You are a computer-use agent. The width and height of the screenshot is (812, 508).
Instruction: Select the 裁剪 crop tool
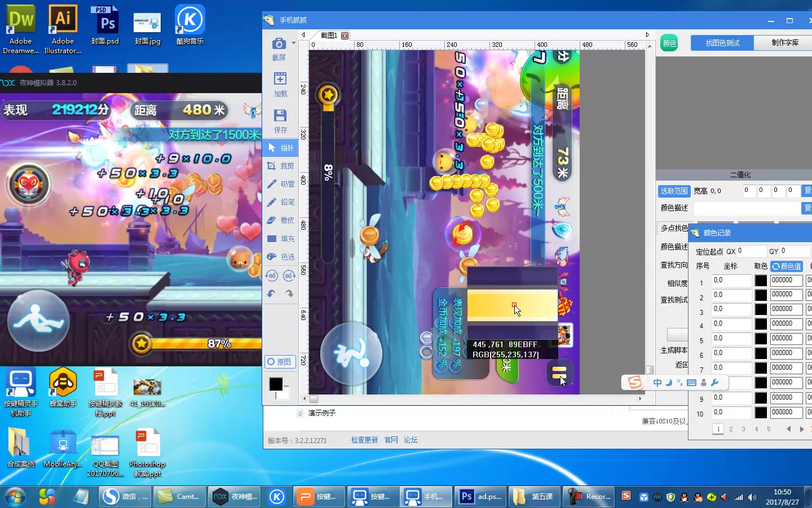[x=280, y=166]
